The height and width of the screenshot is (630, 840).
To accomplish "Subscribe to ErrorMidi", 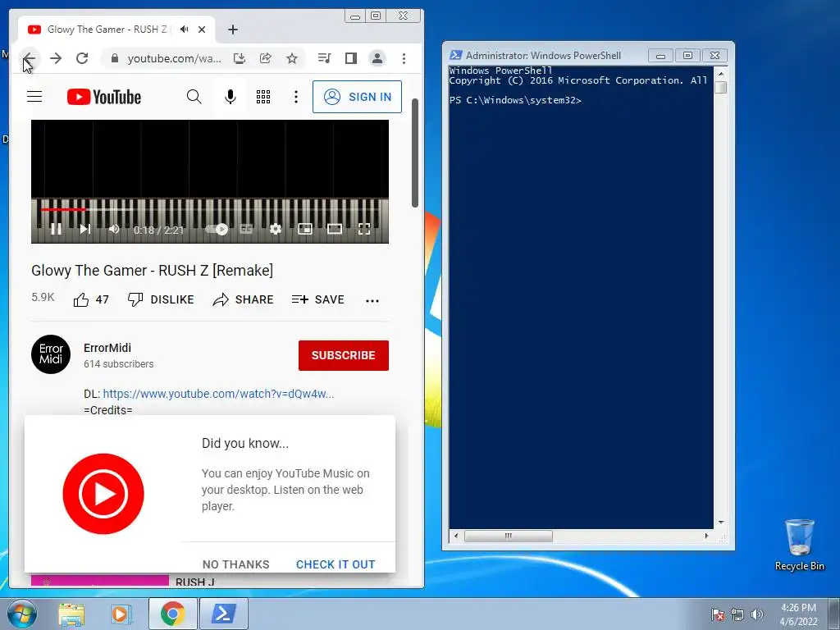I will 344,355.
